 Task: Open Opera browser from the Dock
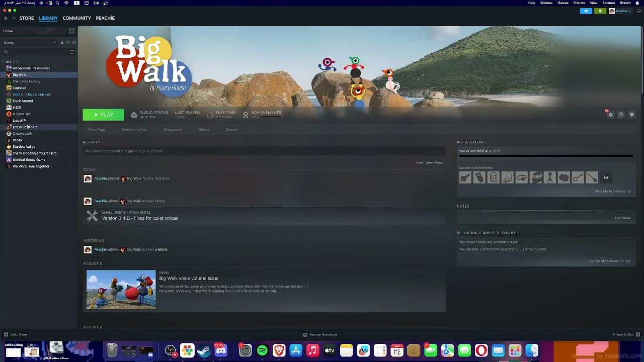click(x=481, y=350)
